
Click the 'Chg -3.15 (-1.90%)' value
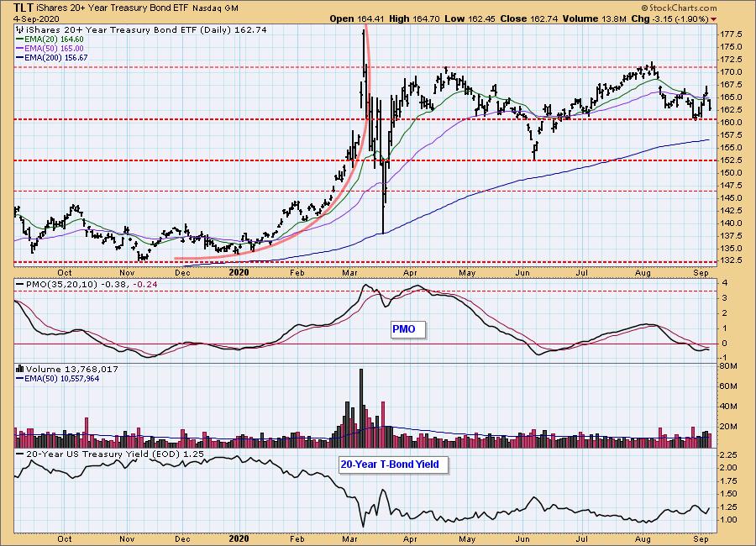pyautogui.click(x=669, y=18)
